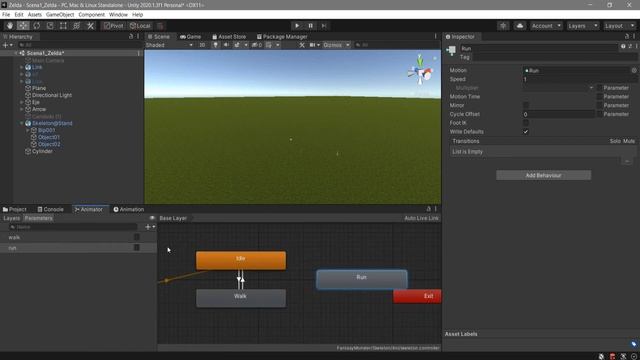640x360 pixels.
Task: Step forward one frame
Action: [x=324, y=26]
